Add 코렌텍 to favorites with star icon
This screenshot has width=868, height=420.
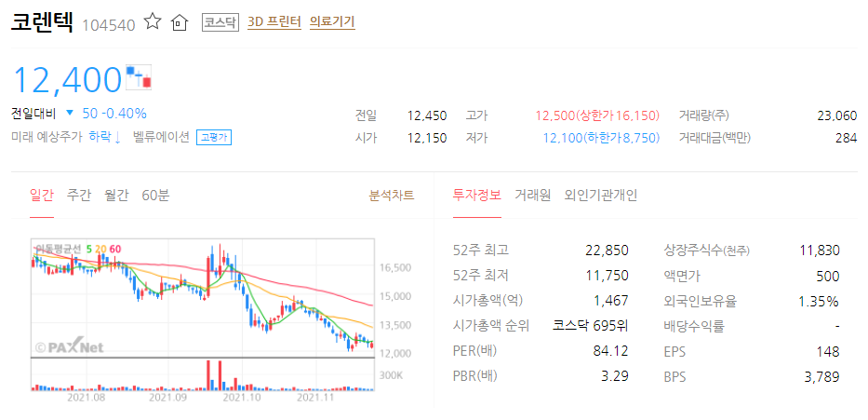pos(153,21)
